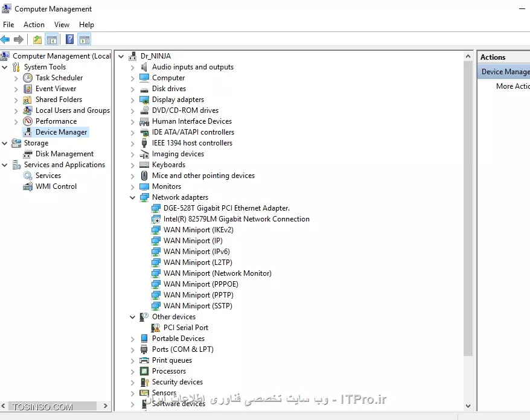
Task: Open the View menu
Action: click(x=62, y=25)
